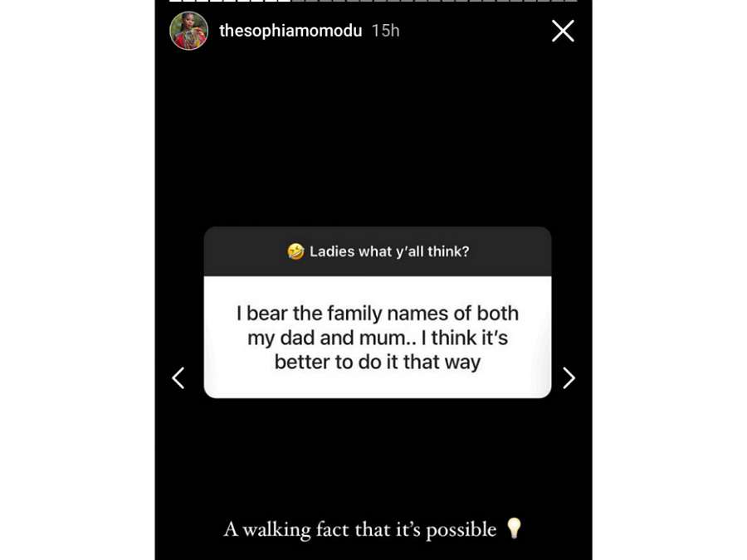Click the light bulb emoji in the caption
Screen dimensions: 747x560
[514, 528]
